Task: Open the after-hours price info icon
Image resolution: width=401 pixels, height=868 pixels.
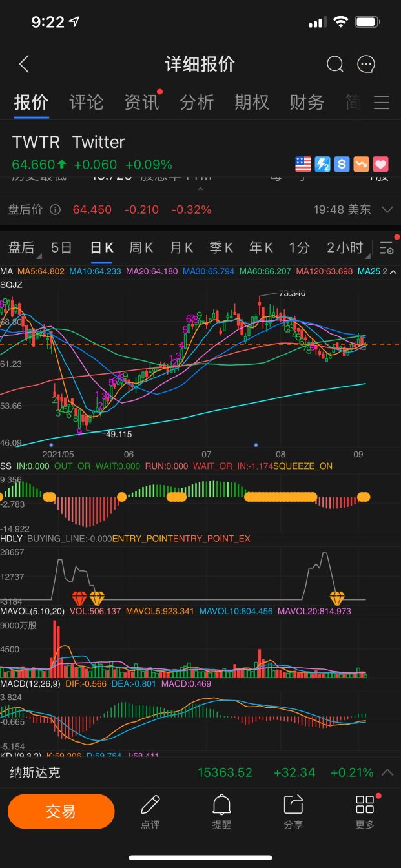Action: (56, 209)
